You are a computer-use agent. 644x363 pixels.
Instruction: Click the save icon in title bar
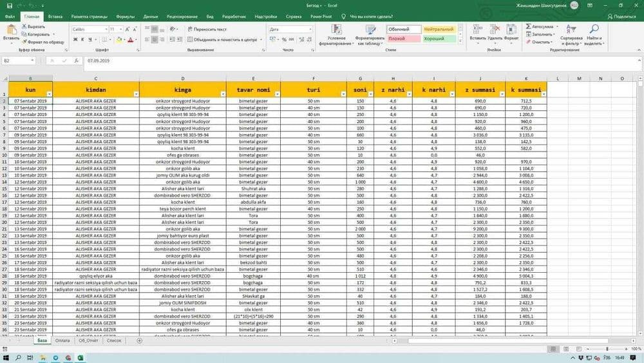10,6
